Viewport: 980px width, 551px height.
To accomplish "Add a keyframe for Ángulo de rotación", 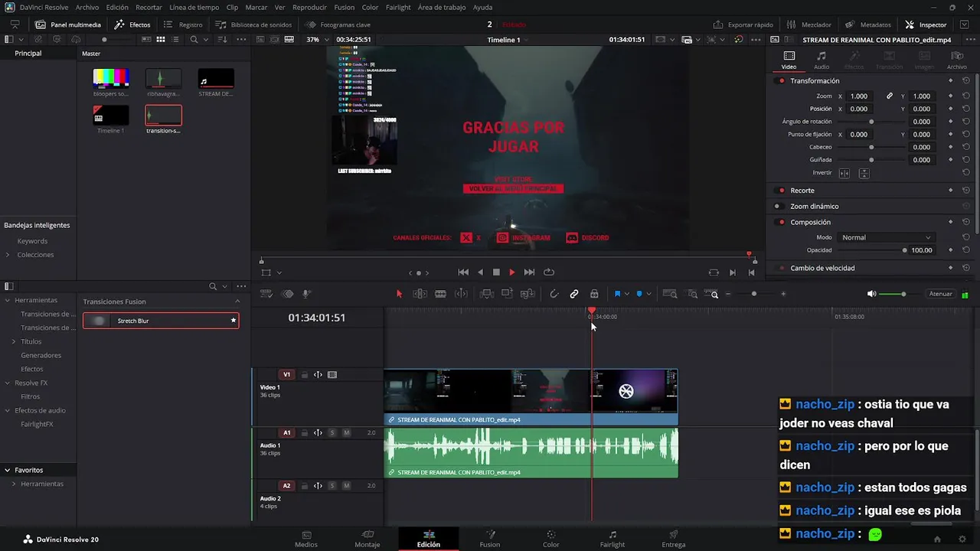I will tap(950, 122).
